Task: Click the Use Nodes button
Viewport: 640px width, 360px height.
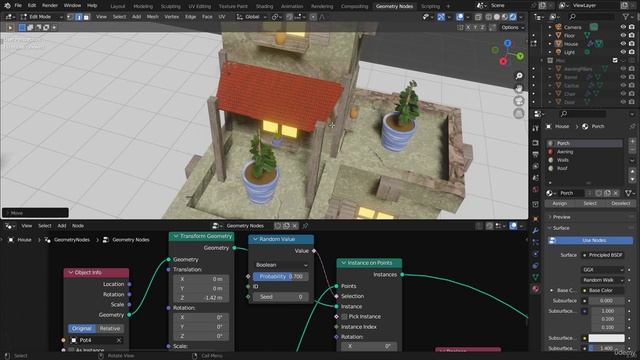Action: [x=591, y=240]
